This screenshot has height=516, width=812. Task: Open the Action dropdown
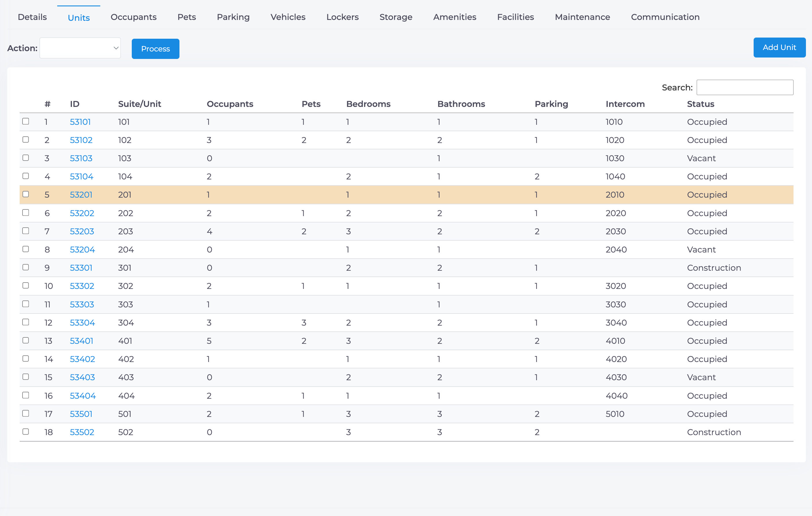pos(80,48)
